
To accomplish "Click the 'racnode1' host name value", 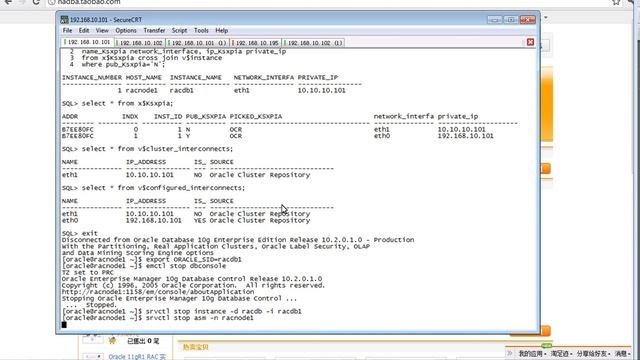I will click(141, 90).
